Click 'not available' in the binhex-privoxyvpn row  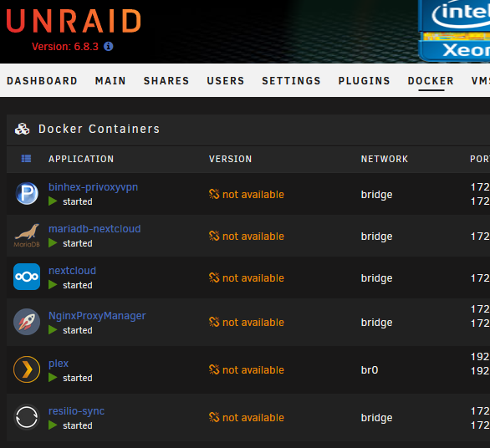pos(253,194)
